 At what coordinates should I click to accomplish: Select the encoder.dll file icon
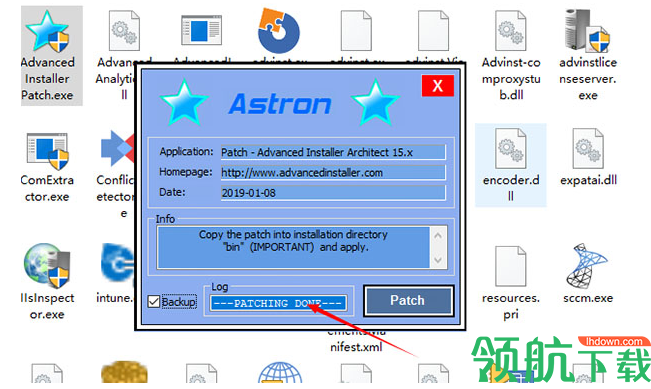click(511, 149)
